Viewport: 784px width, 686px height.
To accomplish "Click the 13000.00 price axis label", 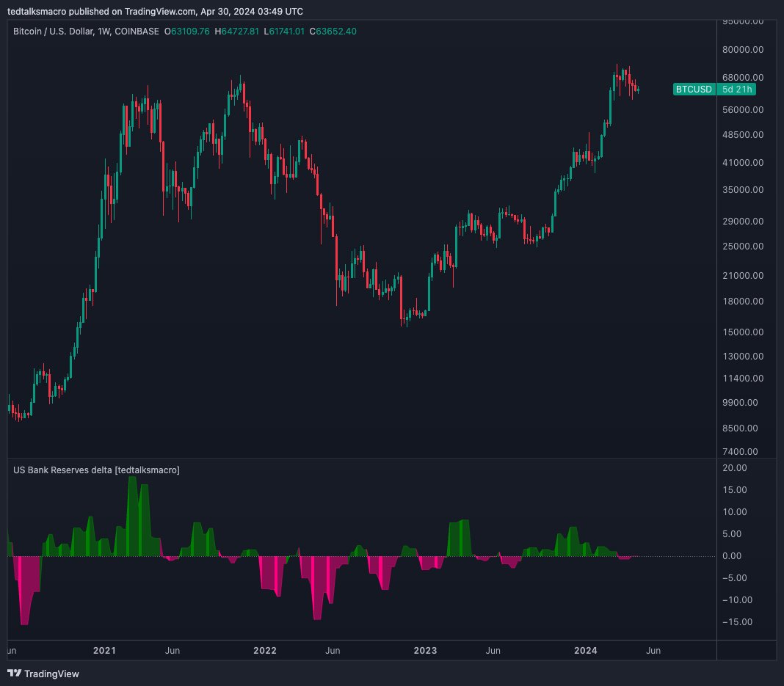I will (742, 357).
